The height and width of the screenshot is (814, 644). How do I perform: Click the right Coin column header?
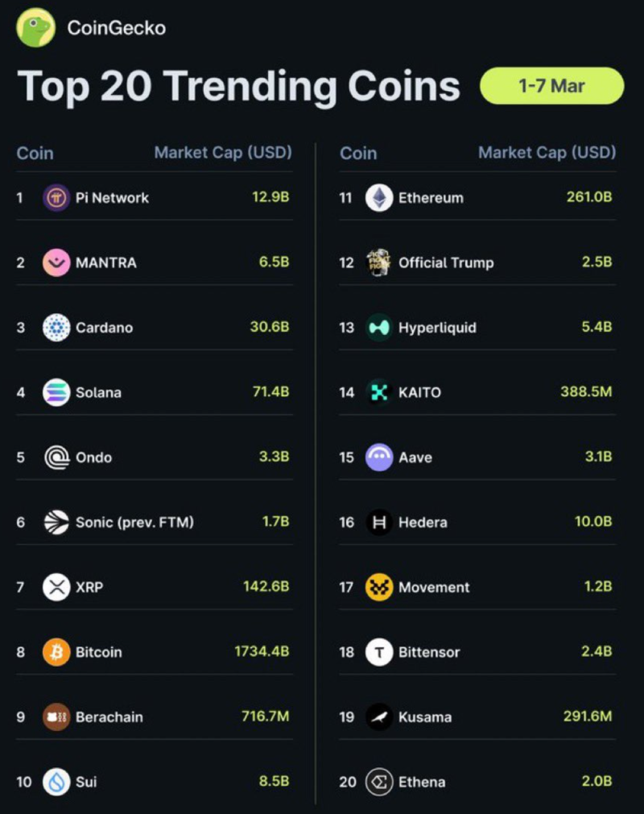pyautogui.click(x=358, y=152)
